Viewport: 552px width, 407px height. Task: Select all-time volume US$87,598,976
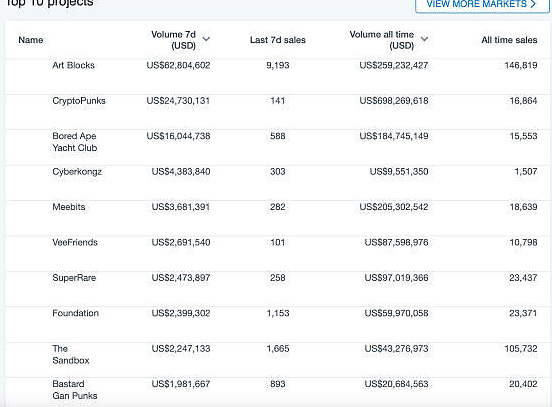click(396, 242)
